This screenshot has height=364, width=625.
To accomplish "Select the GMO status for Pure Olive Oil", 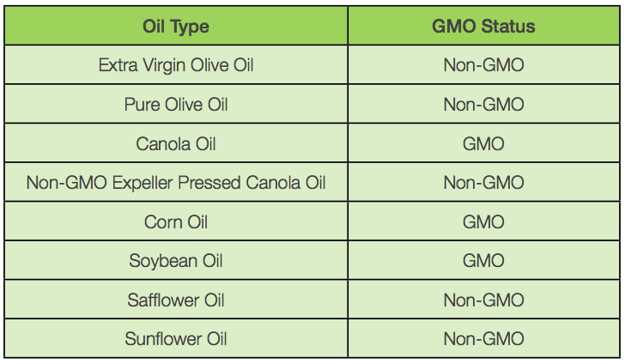I will (x=483, y=105).
